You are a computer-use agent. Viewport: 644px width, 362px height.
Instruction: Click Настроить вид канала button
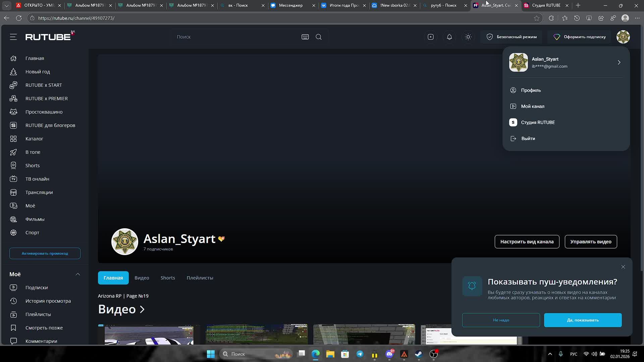click(x=527, y=242)
